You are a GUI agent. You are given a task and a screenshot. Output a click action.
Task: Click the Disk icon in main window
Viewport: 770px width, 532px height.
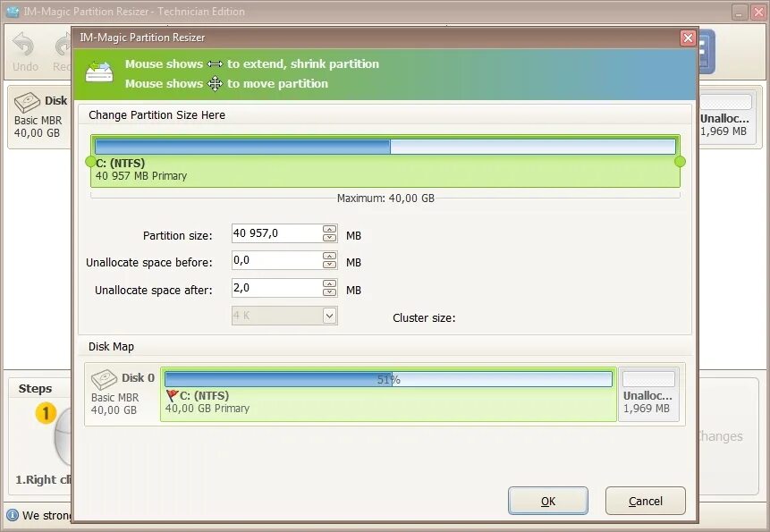point(28,102)
